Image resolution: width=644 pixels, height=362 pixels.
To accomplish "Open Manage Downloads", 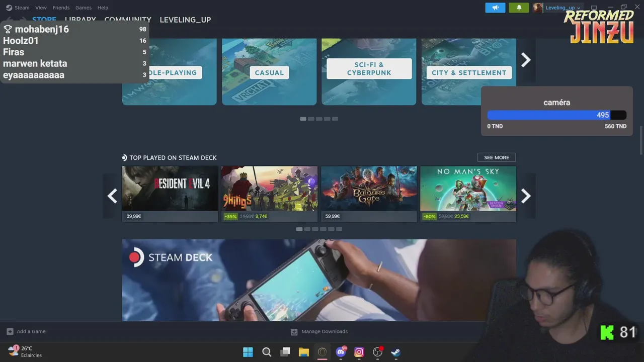I will 325,331.
